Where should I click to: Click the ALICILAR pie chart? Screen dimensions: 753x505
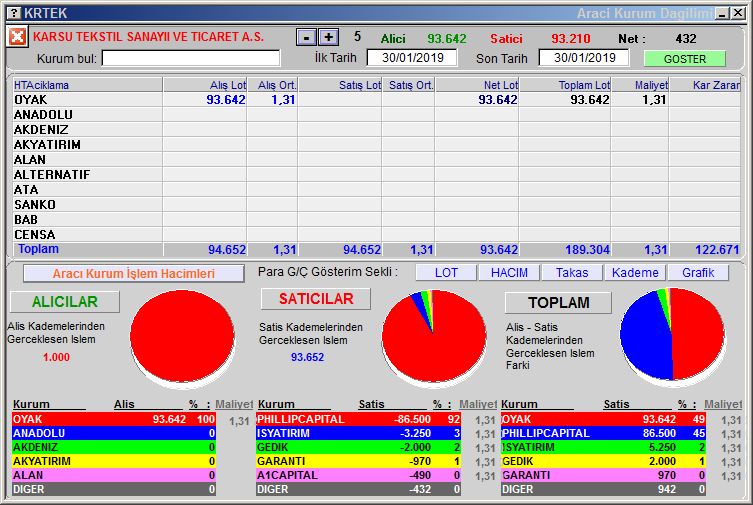click(182, 337)
